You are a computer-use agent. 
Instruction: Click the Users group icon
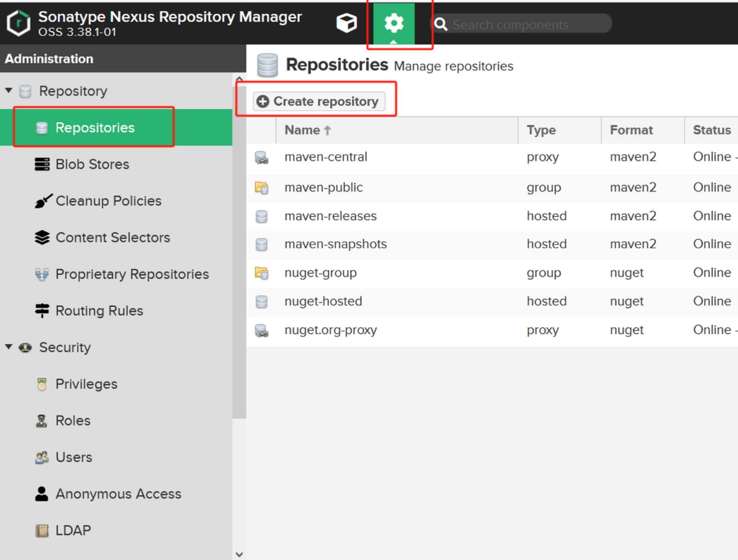[42, 457]
